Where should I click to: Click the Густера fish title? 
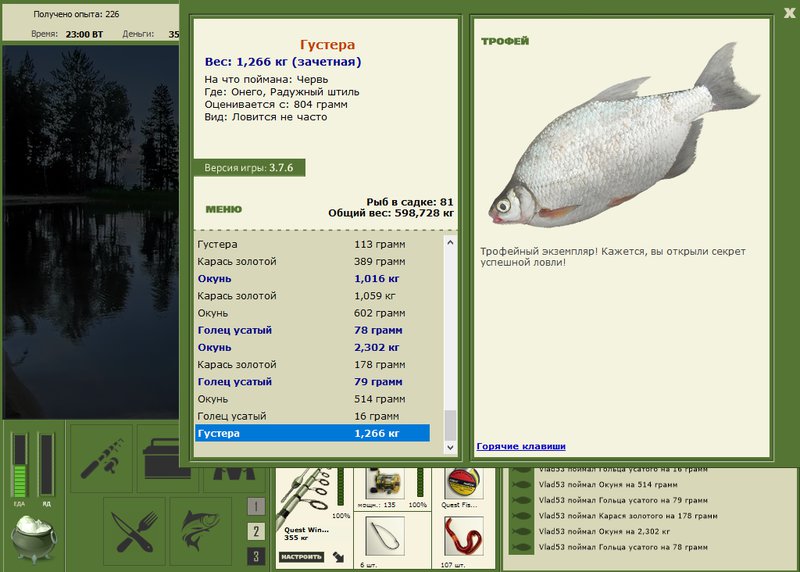(327, 45)
